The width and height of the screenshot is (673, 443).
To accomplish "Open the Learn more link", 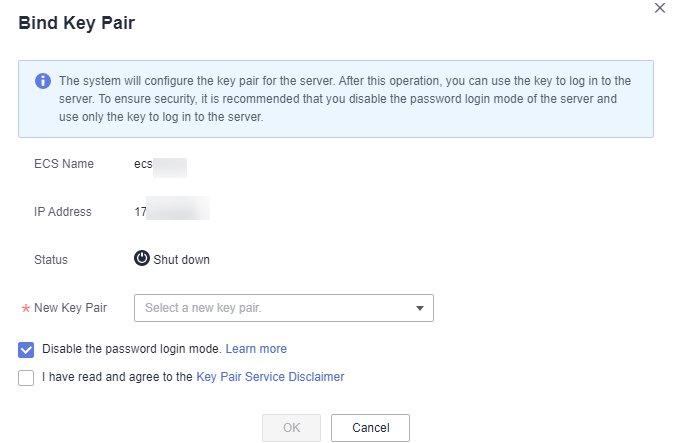I will (x=256, y=349).
